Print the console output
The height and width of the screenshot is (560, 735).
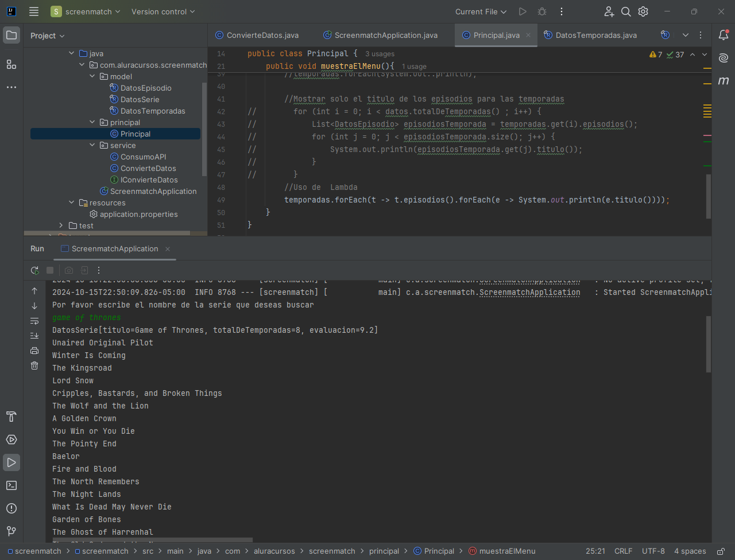coord(34,351)
